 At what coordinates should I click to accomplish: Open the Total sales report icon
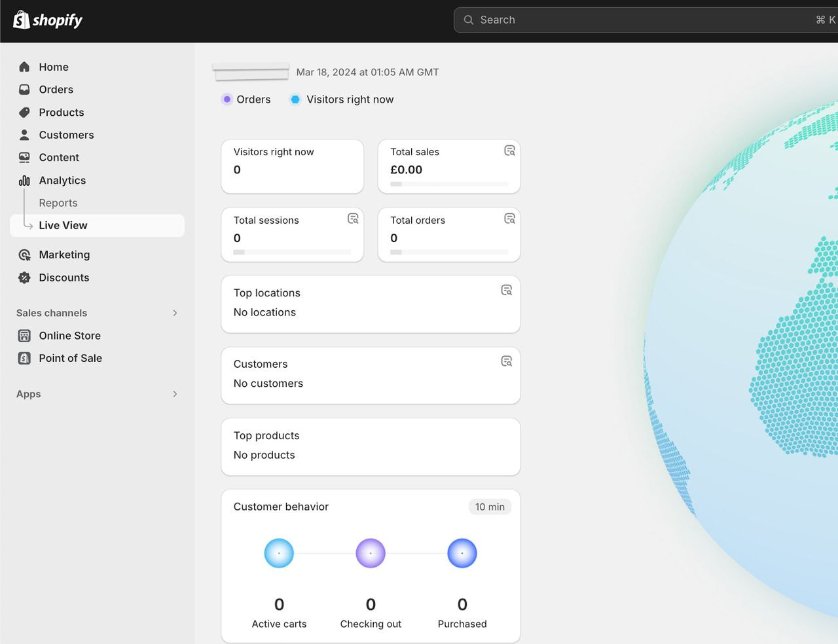click(x=509, y=151)
